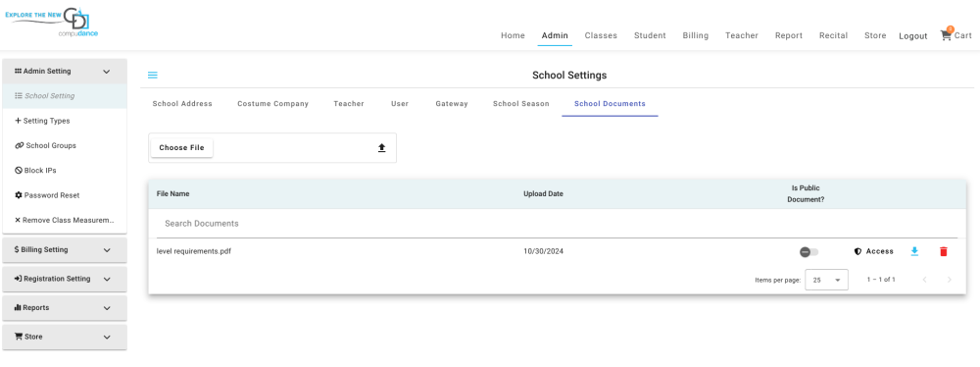The height and width of the screenshot is (367, 980).
Task: Switch to the Teacher settings tab
Action: pos(349,104)
